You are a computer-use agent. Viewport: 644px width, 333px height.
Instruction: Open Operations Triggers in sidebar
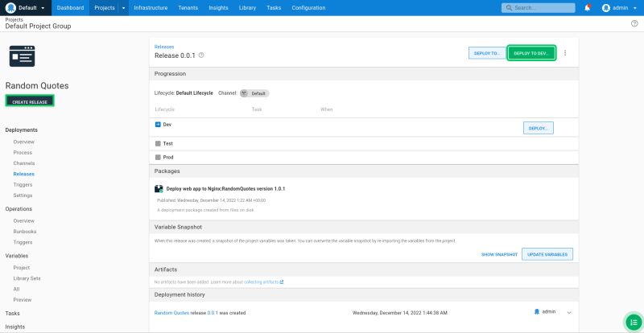[23, 242]
